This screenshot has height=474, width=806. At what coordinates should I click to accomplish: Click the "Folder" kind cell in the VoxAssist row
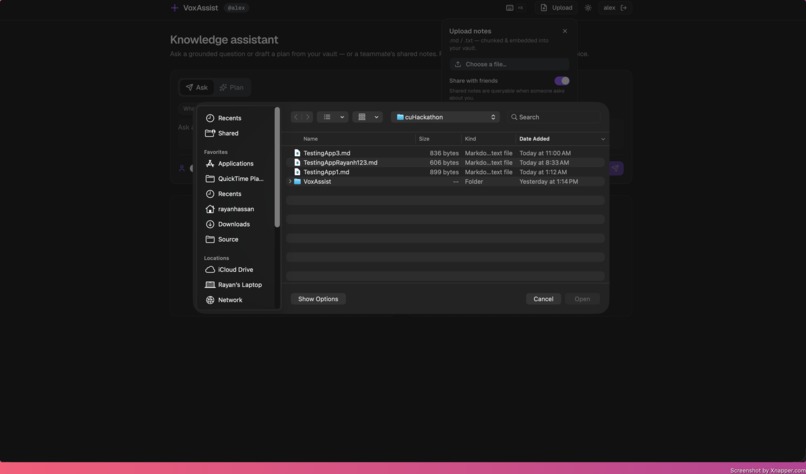(x=474, y=181)
